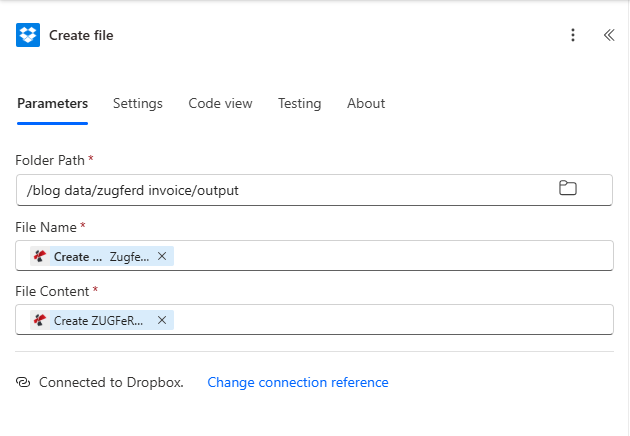Open the folder picker in Folder Path
Screen dimensions: 630x436
point(567,189)
